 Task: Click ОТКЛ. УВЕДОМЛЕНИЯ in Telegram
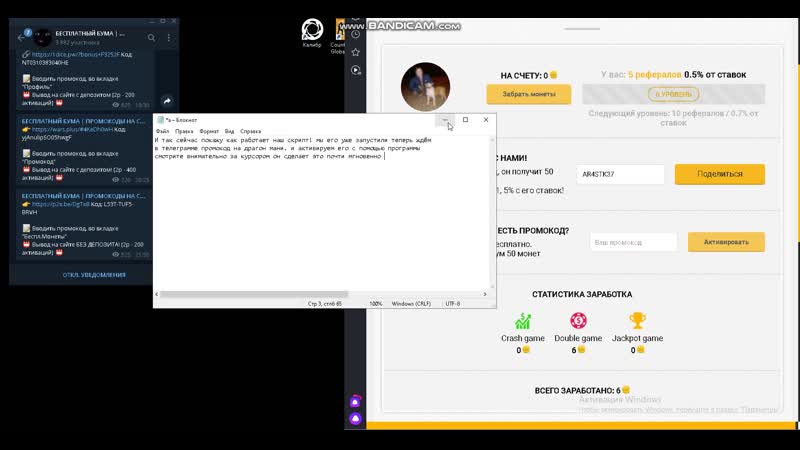[94, 275]
